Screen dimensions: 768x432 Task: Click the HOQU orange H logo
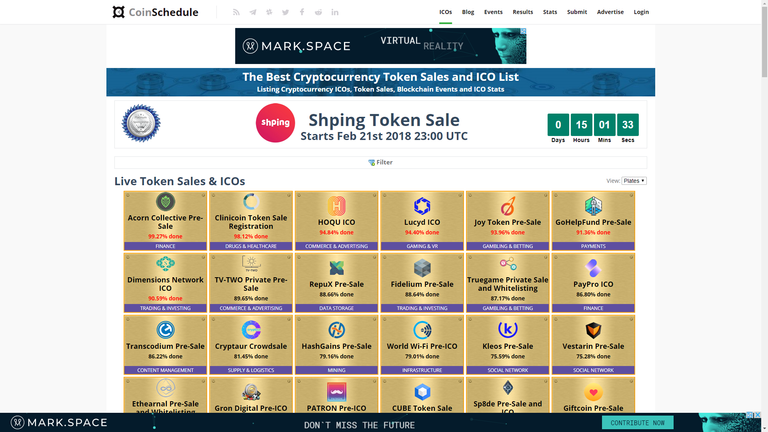(336, 206)
